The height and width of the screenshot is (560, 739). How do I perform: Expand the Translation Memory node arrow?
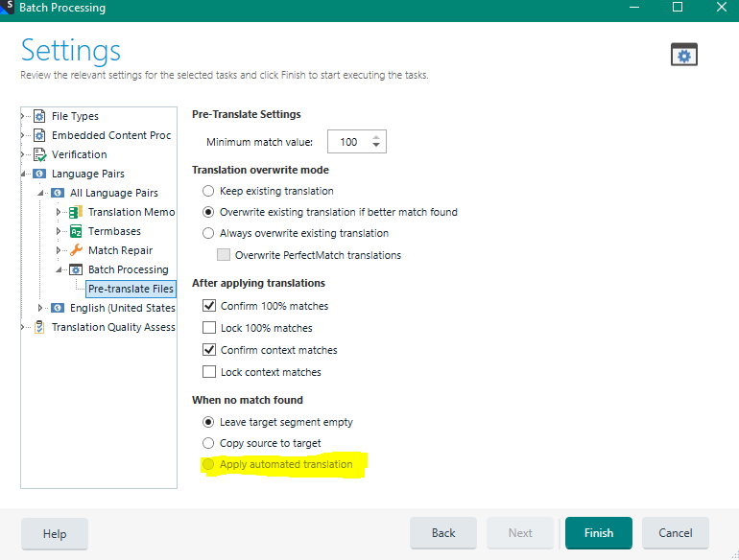(x=59, y=212)
